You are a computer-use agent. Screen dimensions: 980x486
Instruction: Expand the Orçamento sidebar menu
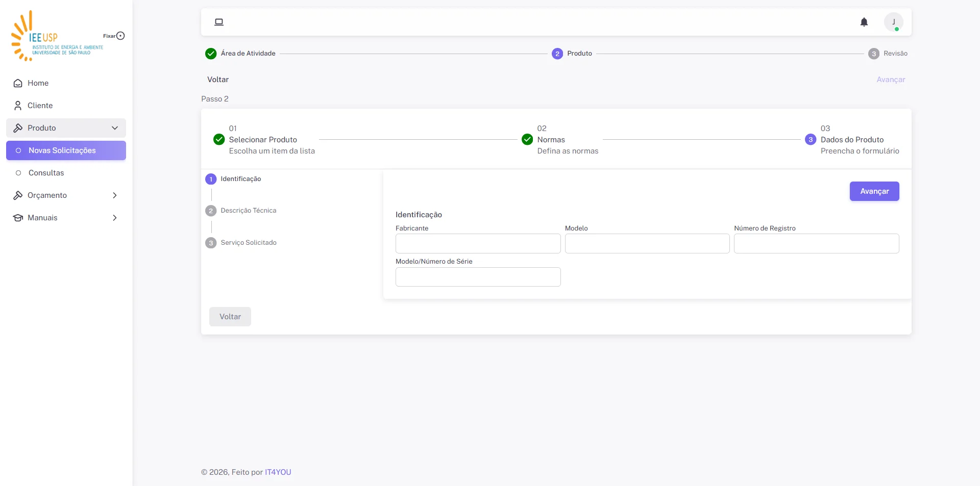[x=66, y=195]
